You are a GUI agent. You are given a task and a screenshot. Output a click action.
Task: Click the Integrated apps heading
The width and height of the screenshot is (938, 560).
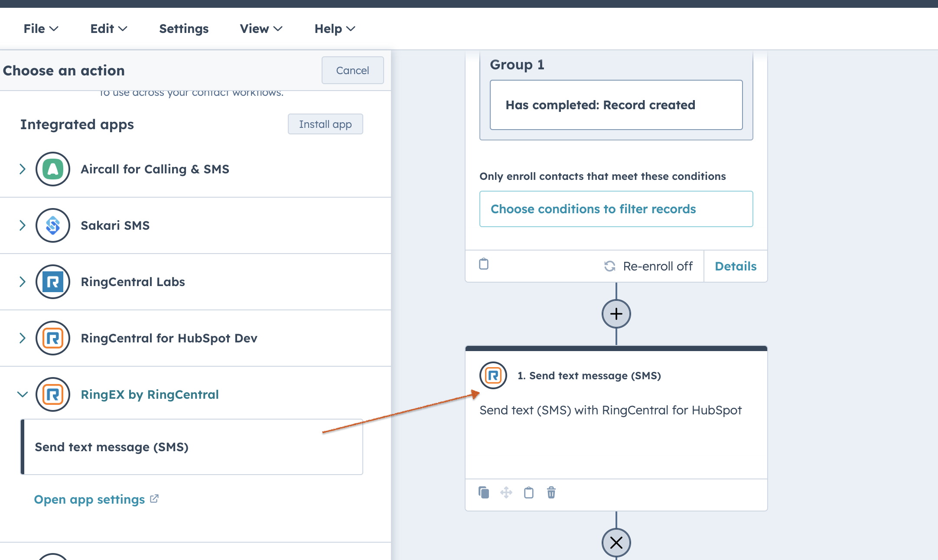tap(77, 124)
